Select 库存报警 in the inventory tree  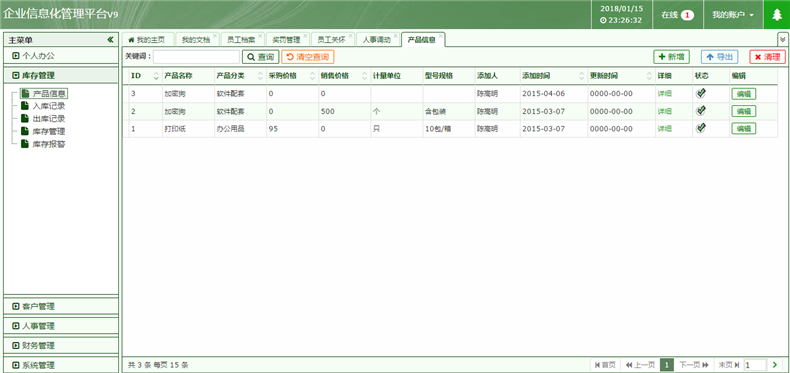tap(48, 144)
